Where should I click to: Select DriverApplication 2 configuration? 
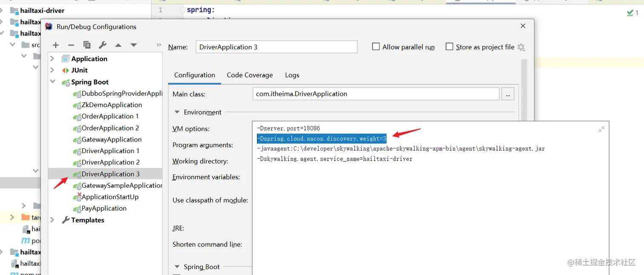[x=106, y=162]
